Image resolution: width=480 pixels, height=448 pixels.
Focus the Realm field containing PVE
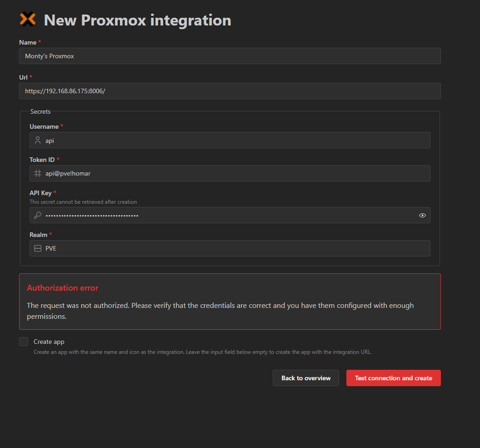(230, 248)
